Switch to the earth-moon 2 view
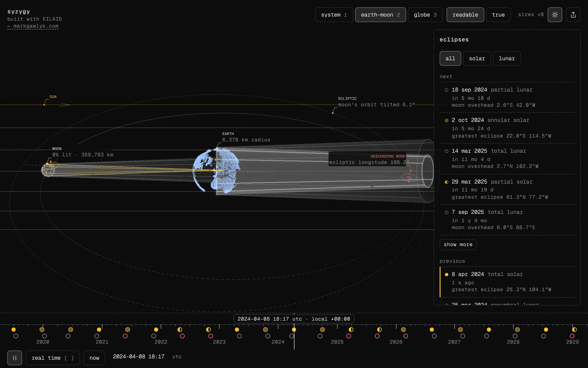 380,14
